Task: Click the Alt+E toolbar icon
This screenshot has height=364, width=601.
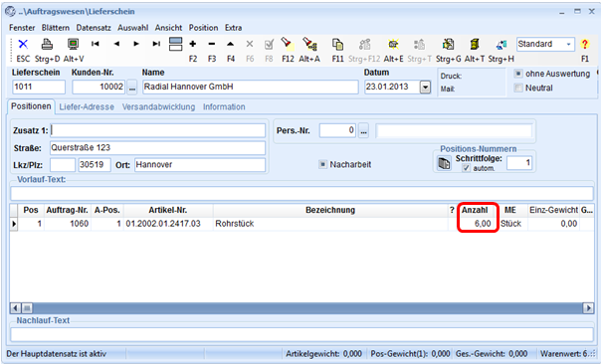Action: [393, 45]
